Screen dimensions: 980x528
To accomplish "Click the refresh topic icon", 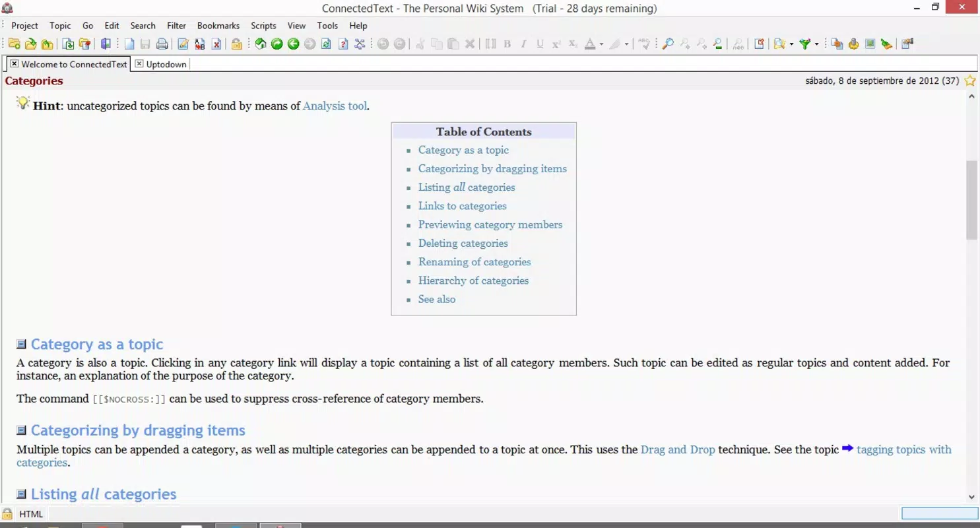I will 326,44.
